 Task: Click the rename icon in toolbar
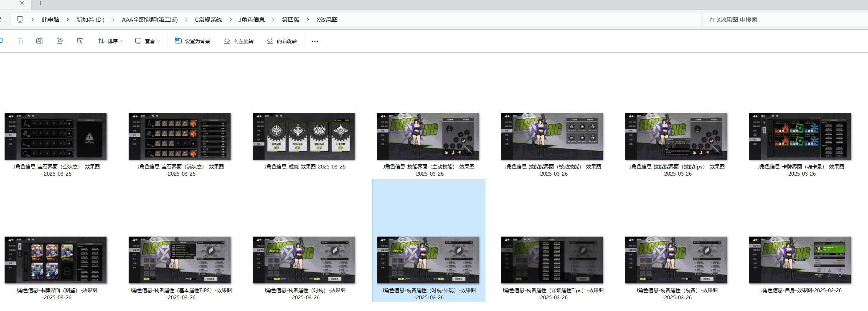point(40,41)
